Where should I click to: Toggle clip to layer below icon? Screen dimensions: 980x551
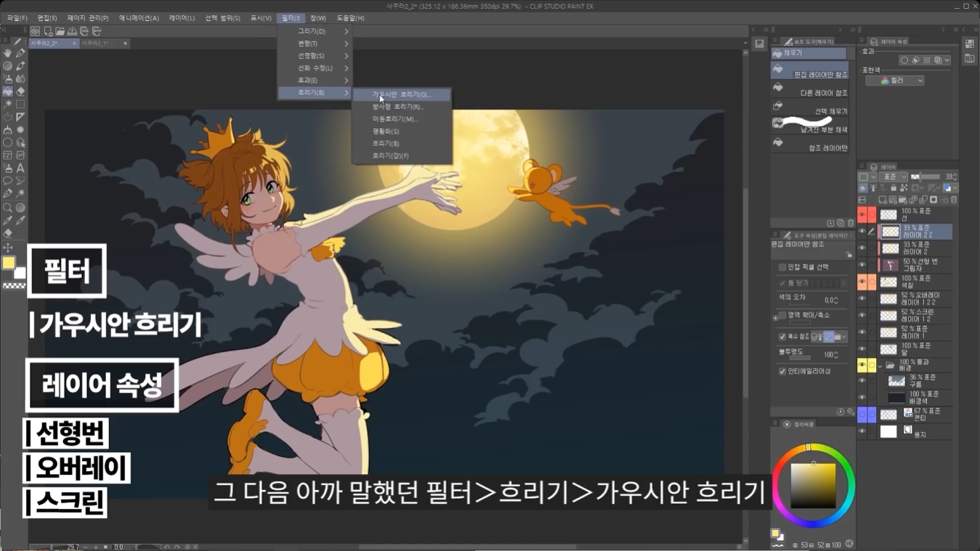863,188
